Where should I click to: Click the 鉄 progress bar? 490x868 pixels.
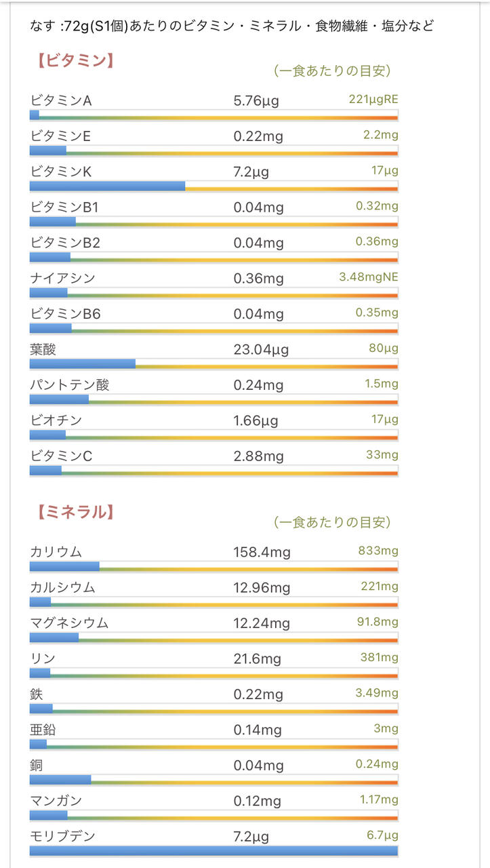coord(213,709)
